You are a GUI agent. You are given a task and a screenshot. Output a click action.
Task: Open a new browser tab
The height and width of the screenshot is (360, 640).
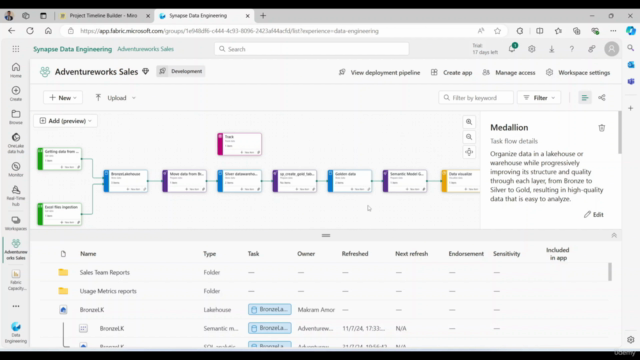[263, 16]
